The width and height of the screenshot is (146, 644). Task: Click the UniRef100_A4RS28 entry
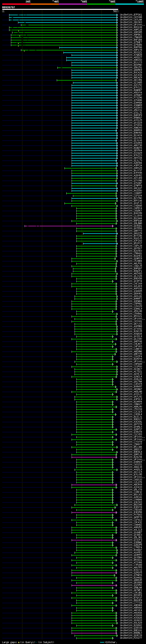point(131,168)
